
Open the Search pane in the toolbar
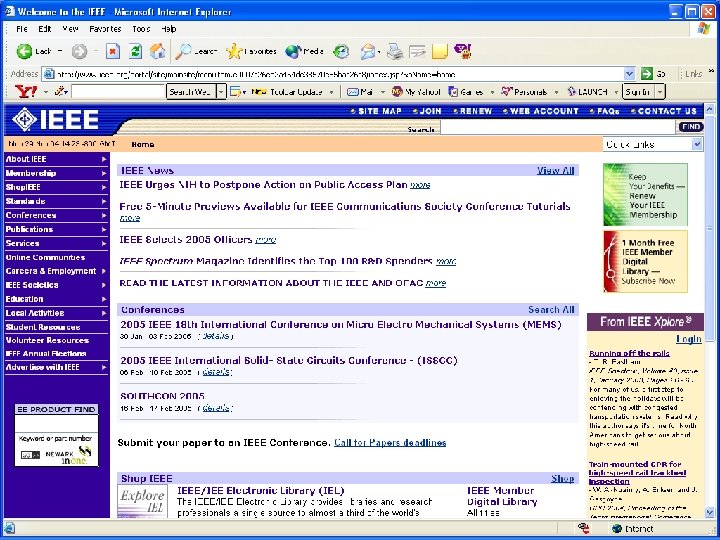[196, 51]
